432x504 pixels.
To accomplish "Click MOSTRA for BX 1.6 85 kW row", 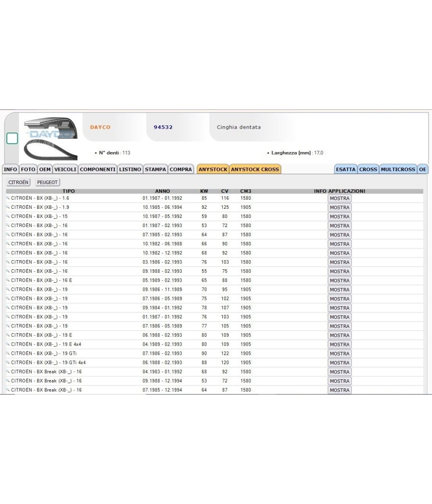I will pos(339,198).
